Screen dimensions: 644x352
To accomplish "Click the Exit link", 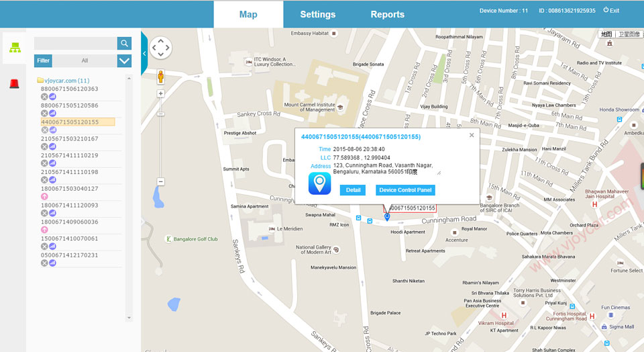I will 611,11.
